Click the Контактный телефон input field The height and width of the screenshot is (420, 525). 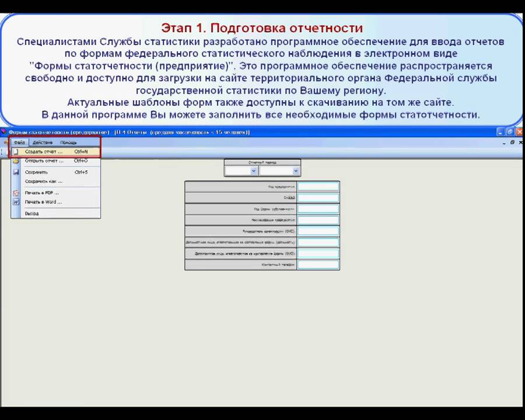[318, 265]
